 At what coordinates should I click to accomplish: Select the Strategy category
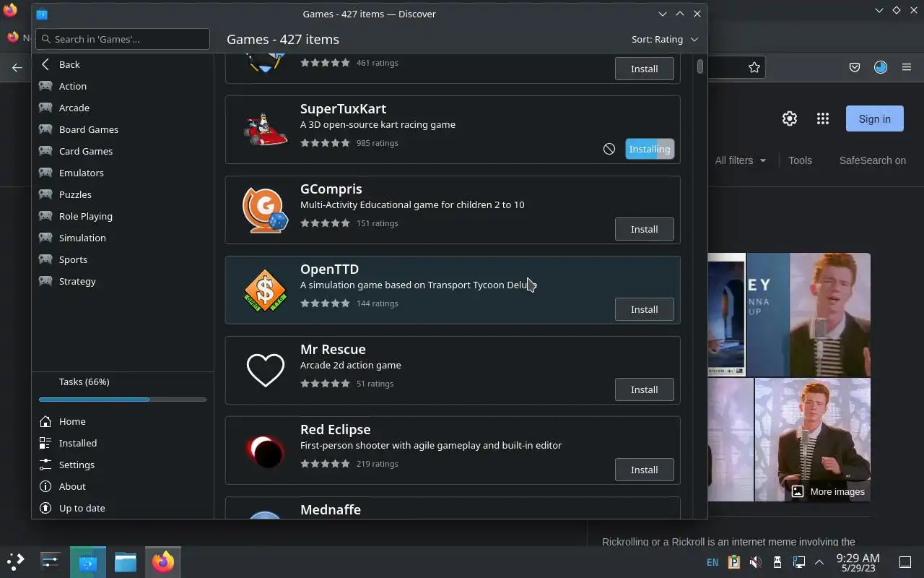coord(123,281)
